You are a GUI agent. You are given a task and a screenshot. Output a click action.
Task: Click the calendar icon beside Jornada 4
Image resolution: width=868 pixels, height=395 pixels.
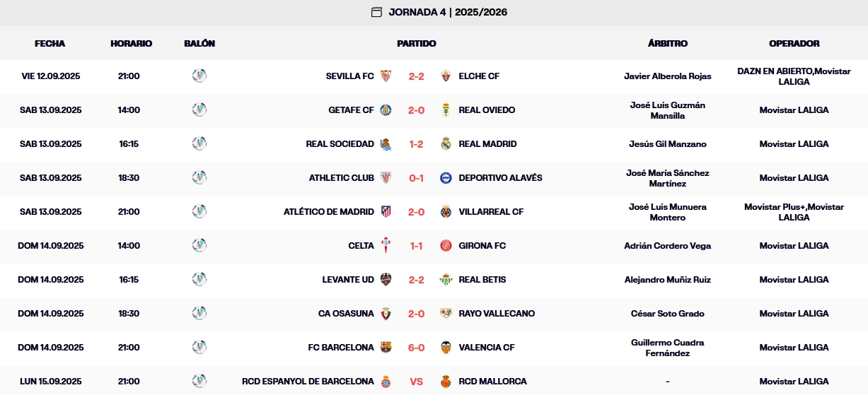coord(376,12)
